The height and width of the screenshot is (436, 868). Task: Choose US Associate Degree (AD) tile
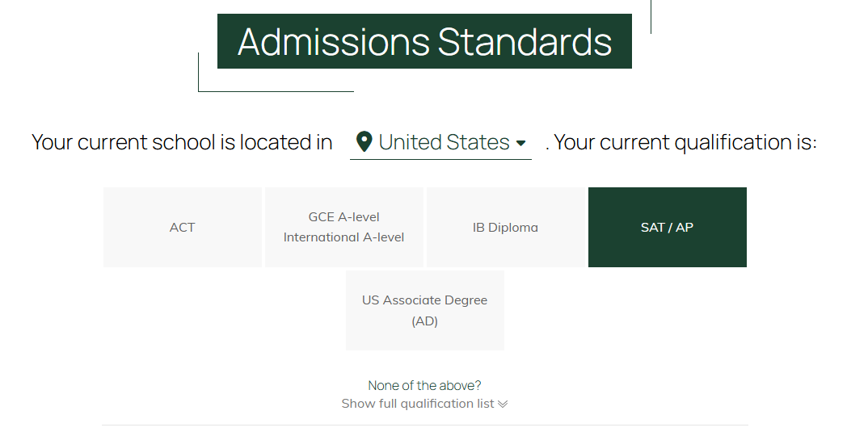[x=424, y=310]
